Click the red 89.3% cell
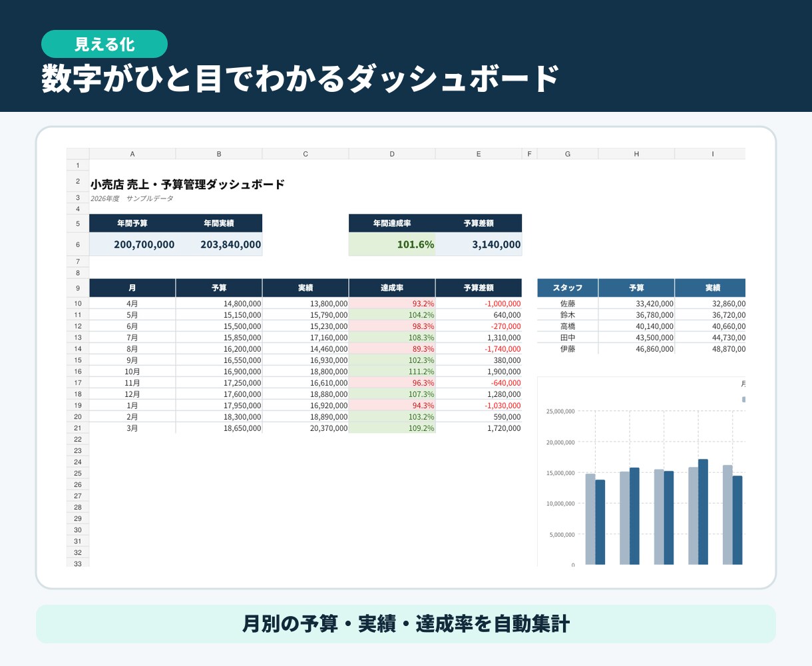Screen dimensions: 812x666 (x=392, y=349)
